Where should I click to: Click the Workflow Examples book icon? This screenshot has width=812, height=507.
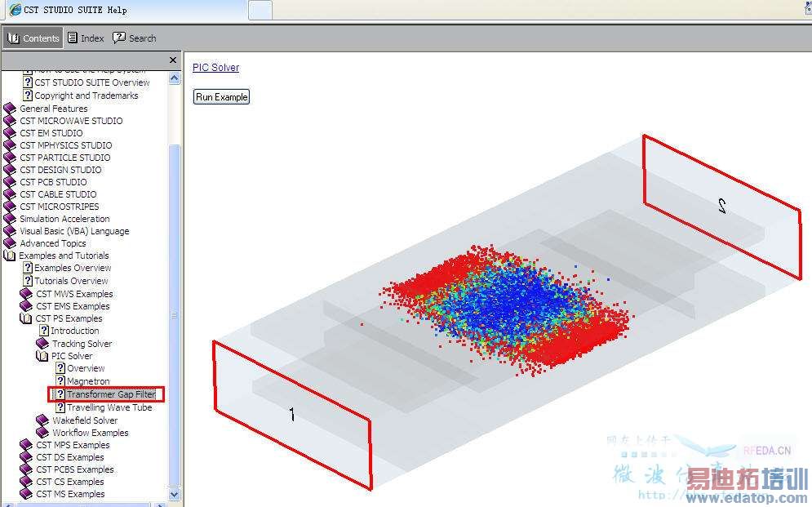(x=42, y=433)
